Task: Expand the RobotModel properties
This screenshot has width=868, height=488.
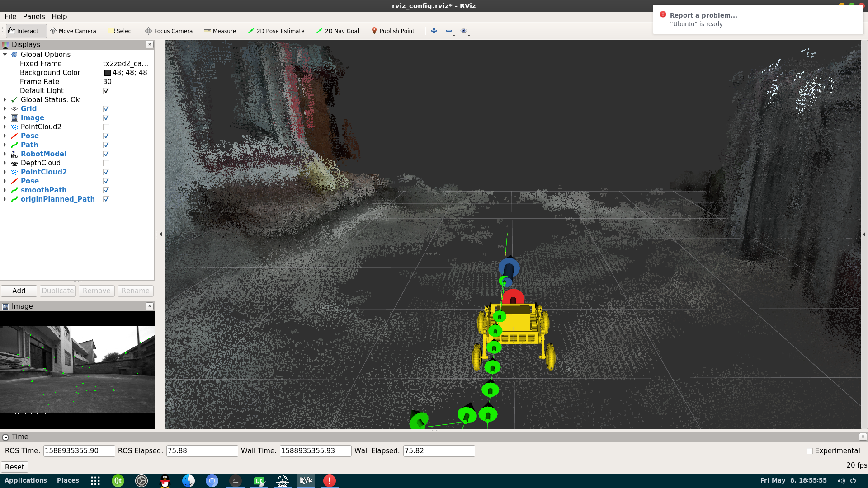Action: 5,154
